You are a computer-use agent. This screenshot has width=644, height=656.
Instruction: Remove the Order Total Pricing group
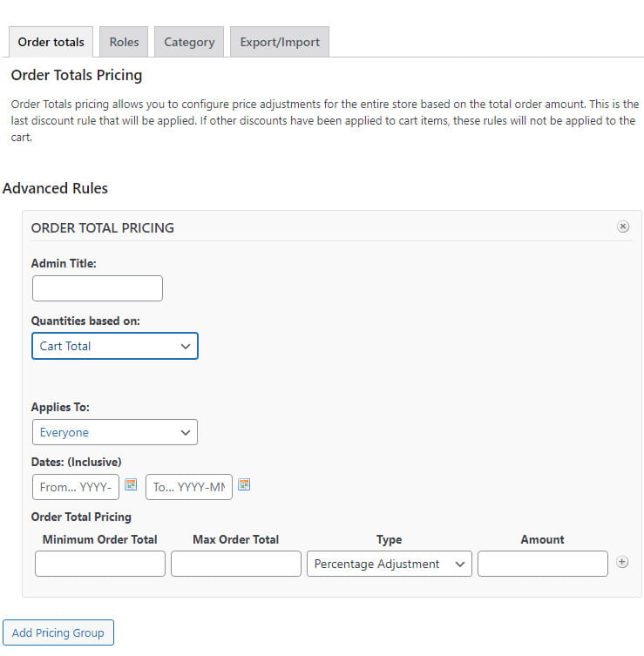point(623,227)
